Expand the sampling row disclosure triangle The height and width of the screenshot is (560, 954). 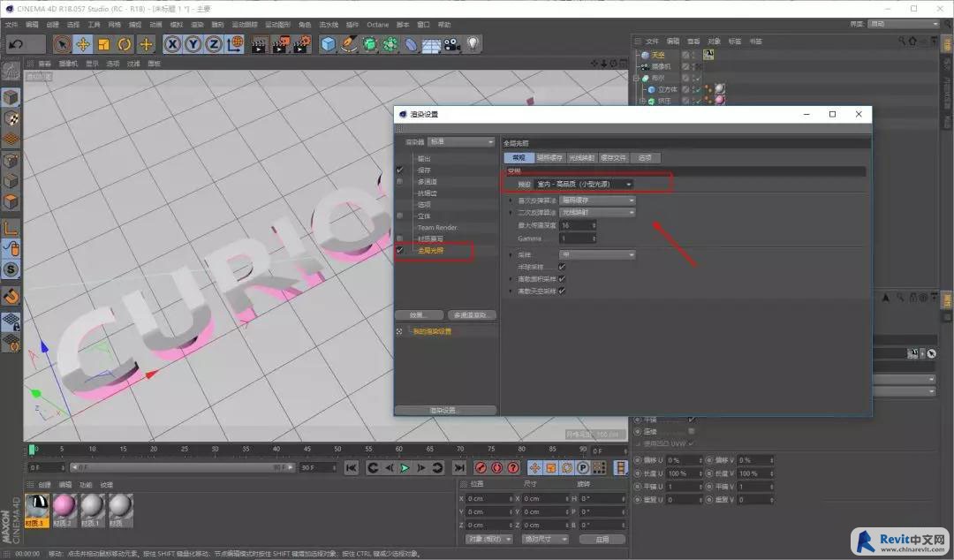click(511, 254)
